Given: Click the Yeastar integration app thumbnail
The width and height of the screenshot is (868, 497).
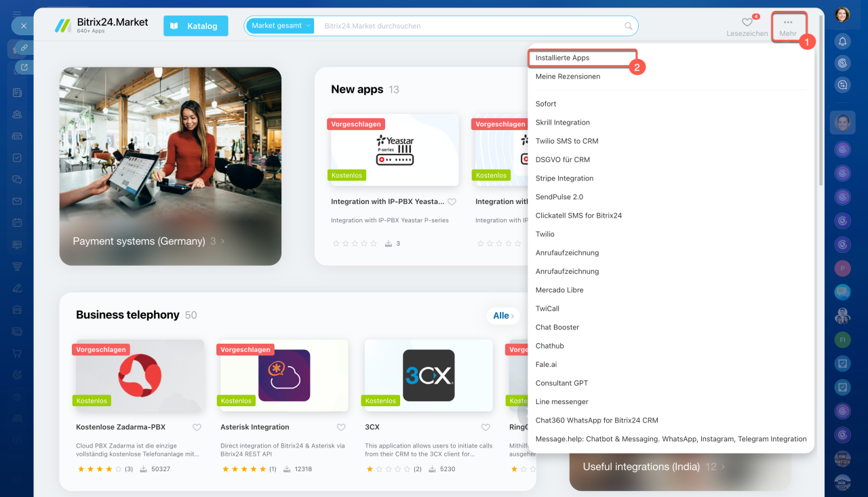Looking at the screenshot, I should (395, 150).
